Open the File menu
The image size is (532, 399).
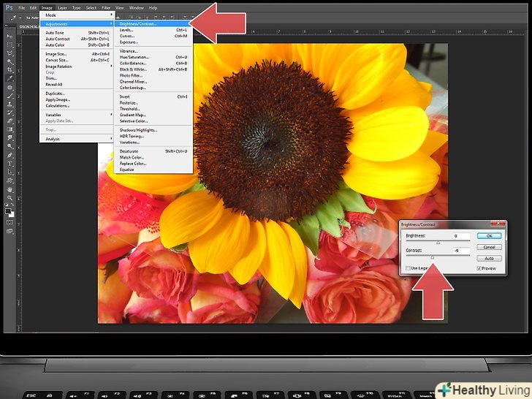22,7
